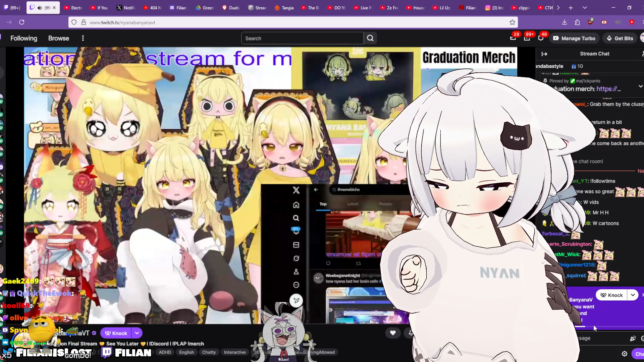Image resolution: width=644 pixels, height=362 pixels.
Task: Expand the pinned graduation merch message
Action: [x=641, y=86]
